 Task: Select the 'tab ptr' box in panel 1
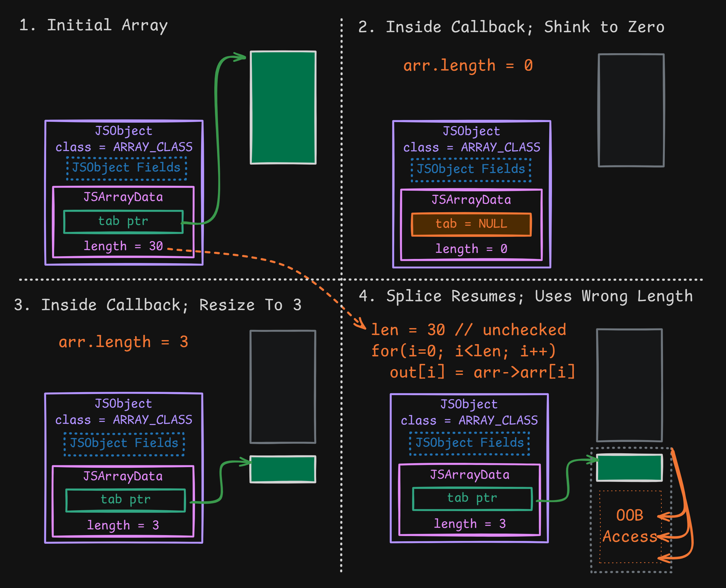tap(123, 221)
